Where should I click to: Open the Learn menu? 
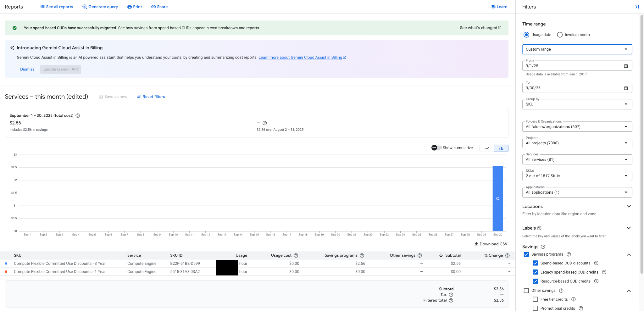pos(499,7)
